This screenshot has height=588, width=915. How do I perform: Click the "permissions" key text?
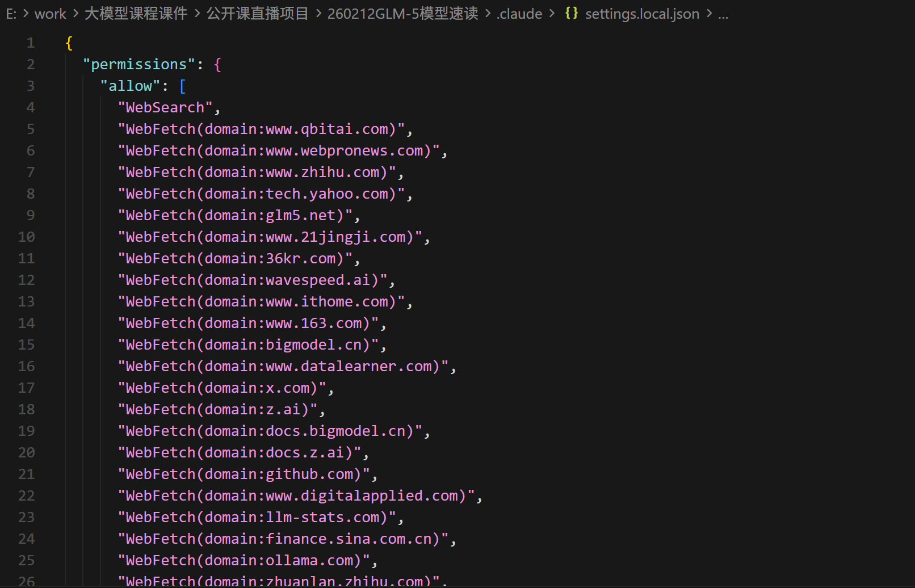139,65
